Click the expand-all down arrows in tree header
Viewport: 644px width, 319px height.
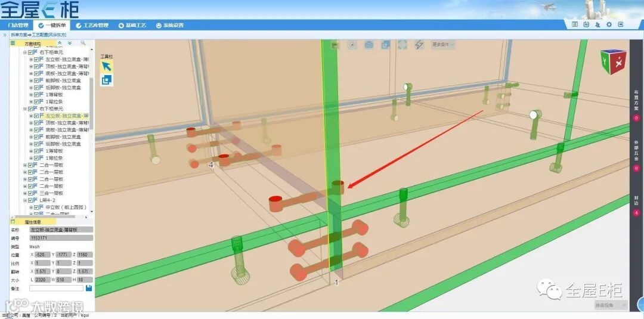tap(69, 43)
